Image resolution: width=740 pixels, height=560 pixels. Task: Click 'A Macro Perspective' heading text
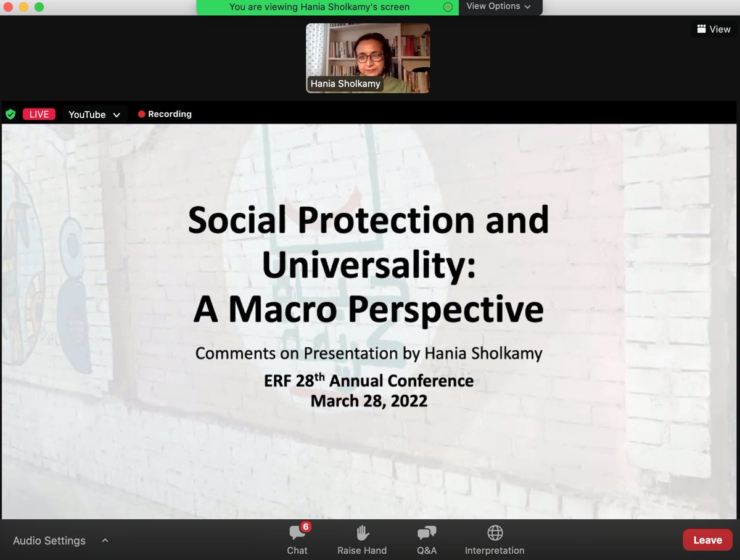(368, 310)
